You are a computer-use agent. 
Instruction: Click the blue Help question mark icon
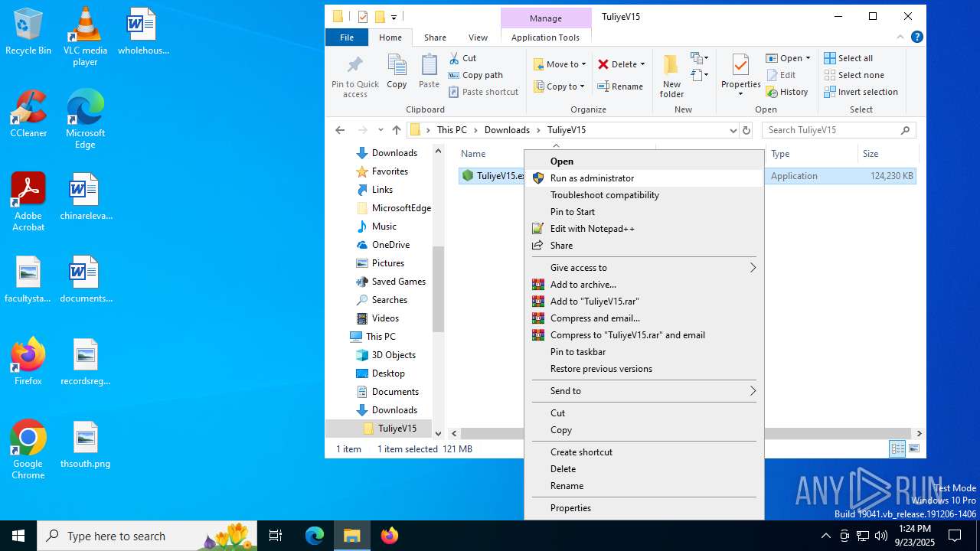[916, 37]
